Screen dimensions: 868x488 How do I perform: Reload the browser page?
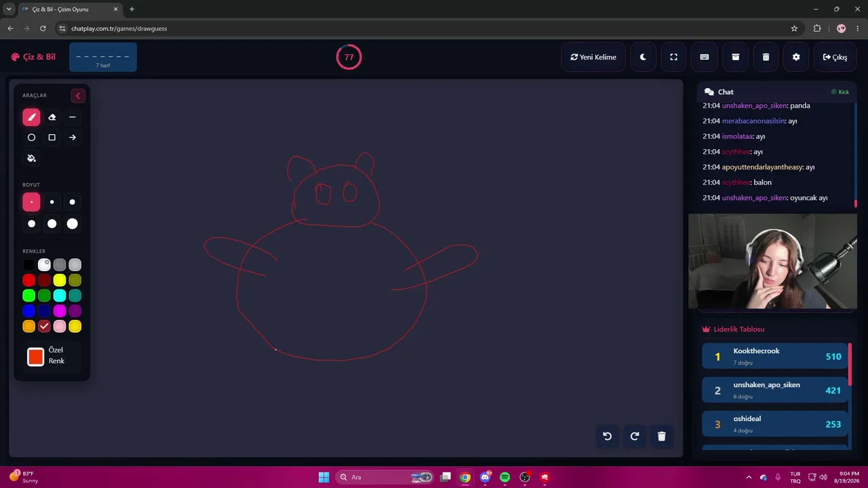pos(43,28)
